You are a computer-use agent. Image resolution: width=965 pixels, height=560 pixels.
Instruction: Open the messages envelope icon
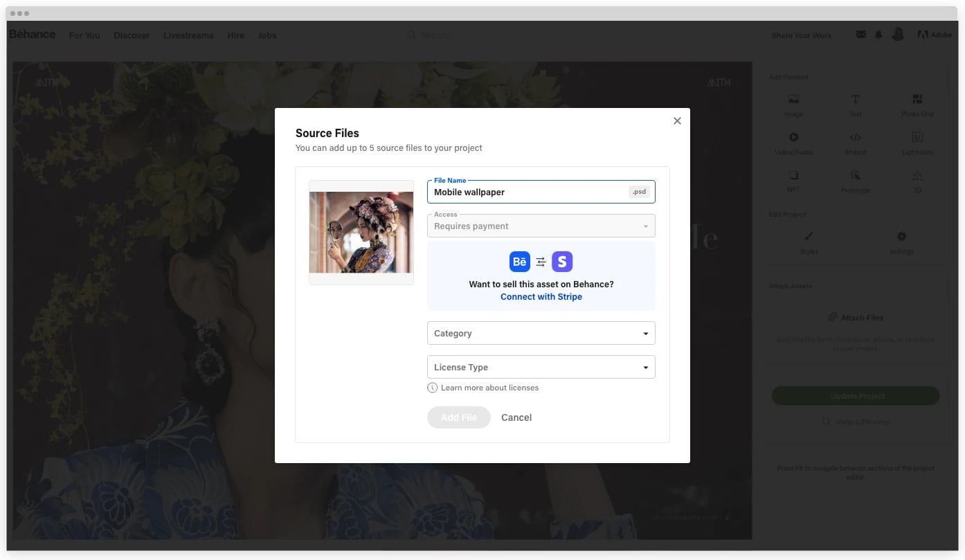point(861,34)
